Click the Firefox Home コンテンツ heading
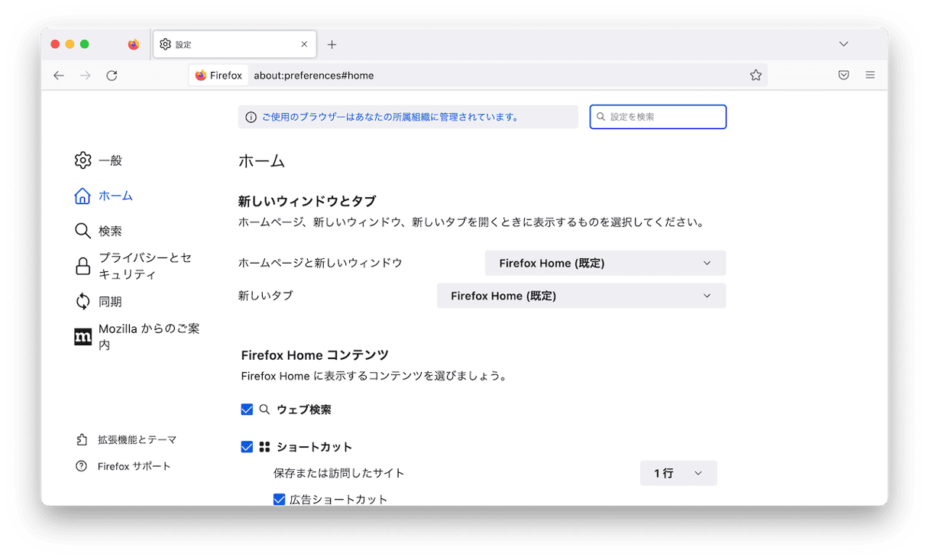The width and height of the screenshot is (929, 560). (x=315, y=355)
